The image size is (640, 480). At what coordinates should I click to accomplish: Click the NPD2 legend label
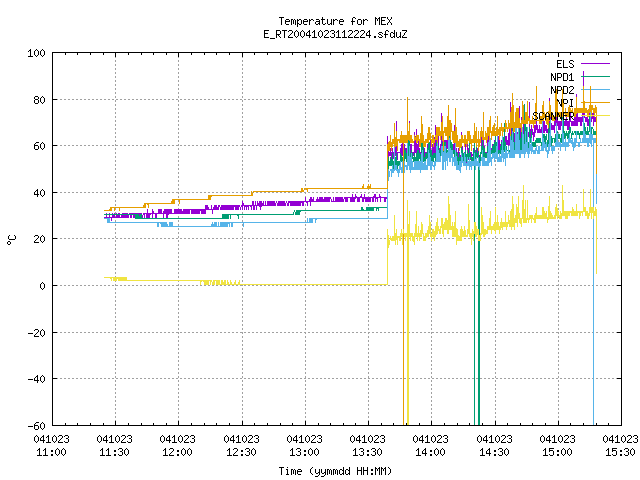562,90
